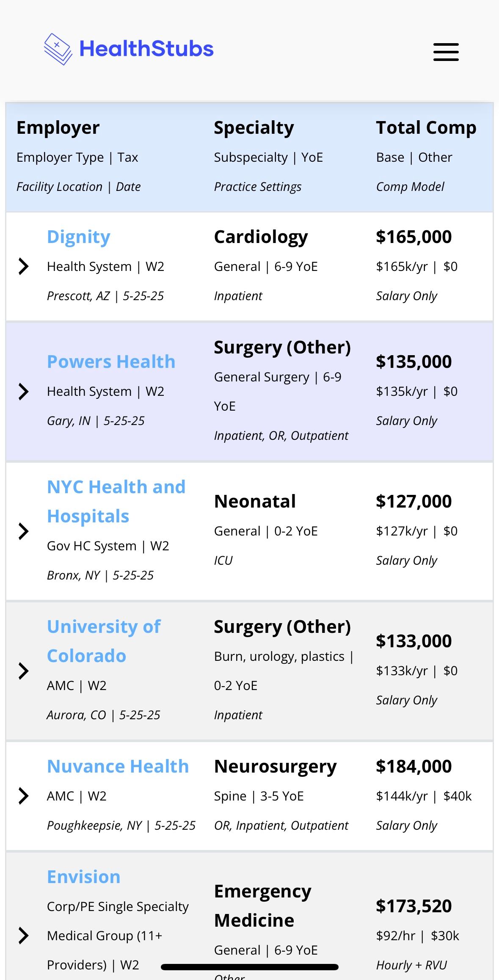
Task: Open University of Colorado employer link
Action: (x=104, y=641)
